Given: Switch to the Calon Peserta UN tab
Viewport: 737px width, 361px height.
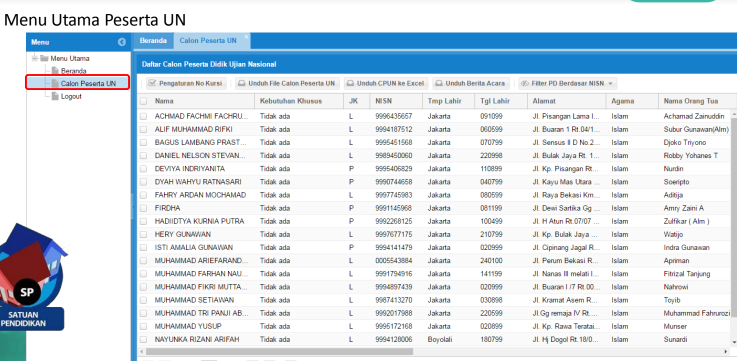Looking at the screenshot, I should [x=208, y=41].
